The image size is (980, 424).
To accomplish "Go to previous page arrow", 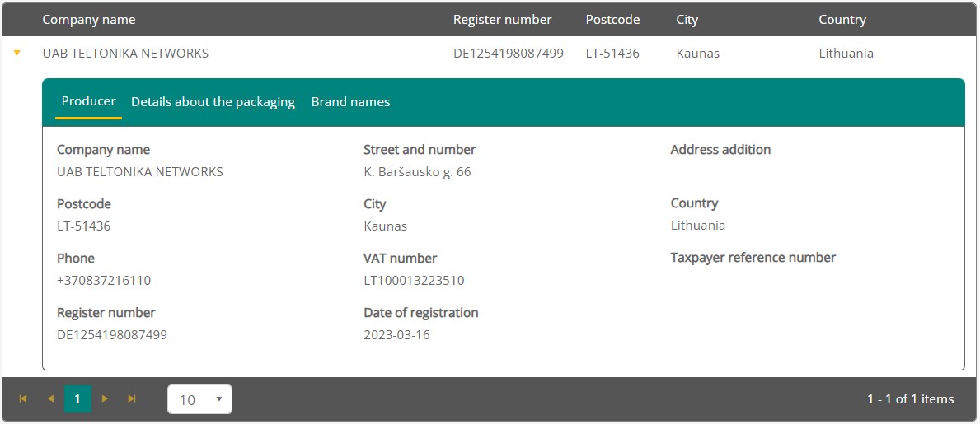I will pos(50,399).
